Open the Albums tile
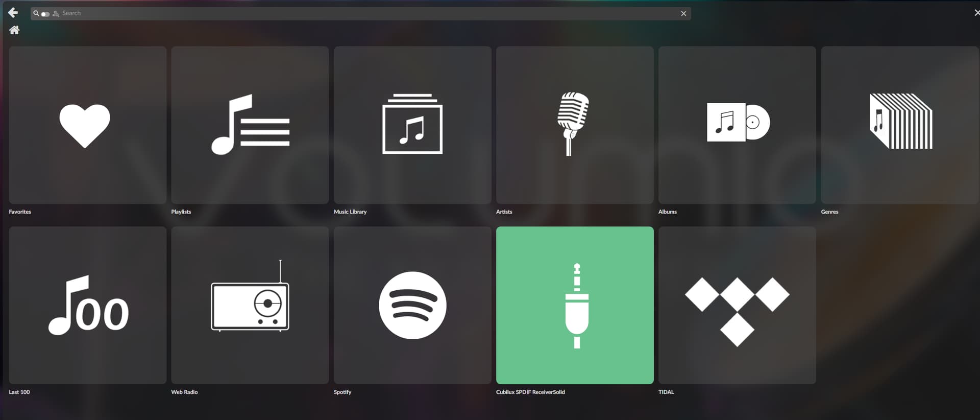 click(737, 125)
